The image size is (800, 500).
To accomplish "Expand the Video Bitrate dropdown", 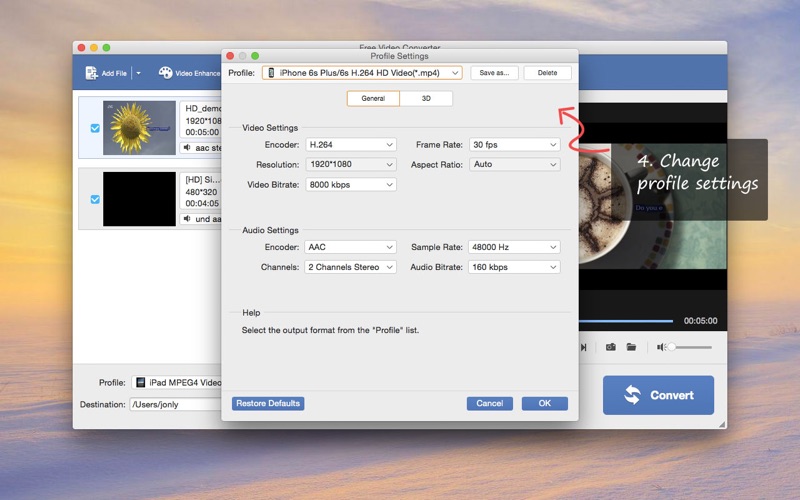I will coord(350,184).
